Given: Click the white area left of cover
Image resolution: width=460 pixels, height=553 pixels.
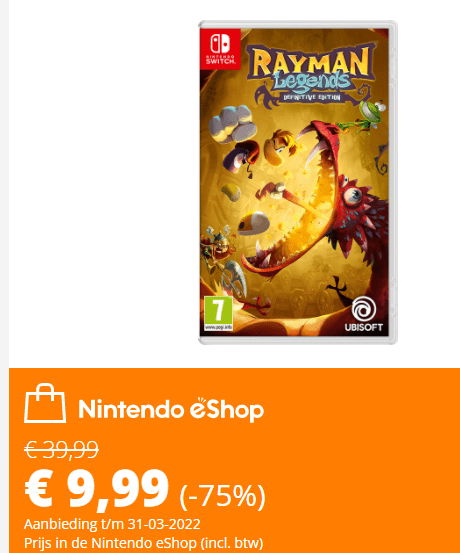Looking at the screenshot, I should pyautogui.click(x=102, y=182).
